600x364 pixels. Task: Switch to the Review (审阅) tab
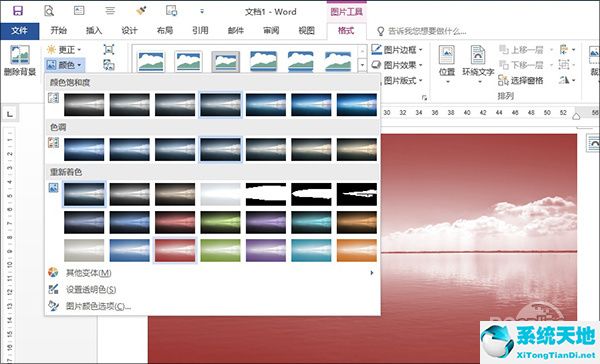271,31
